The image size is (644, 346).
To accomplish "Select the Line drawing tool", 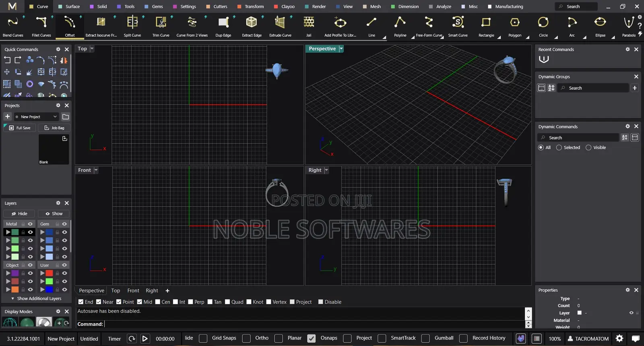I will (372, 27).
